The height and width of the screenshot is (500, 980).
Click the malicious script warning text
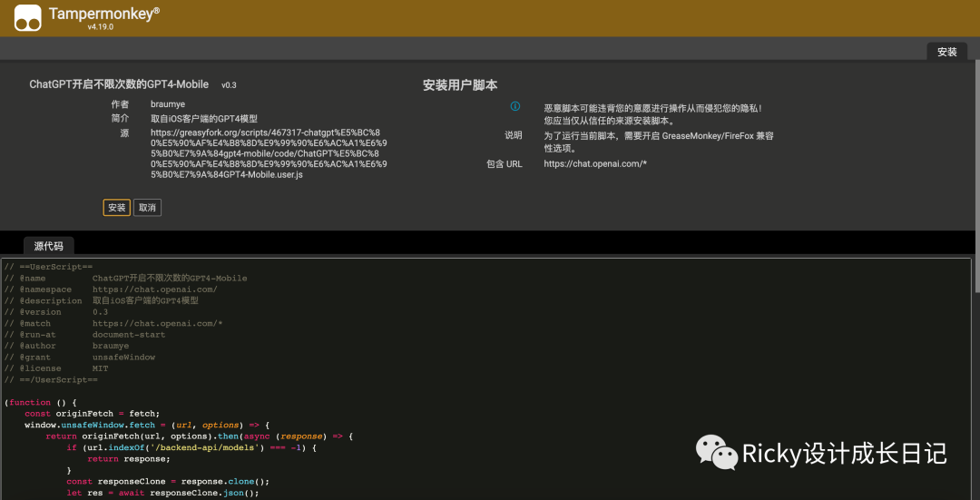pyautogui.click(x=653, y=114)
